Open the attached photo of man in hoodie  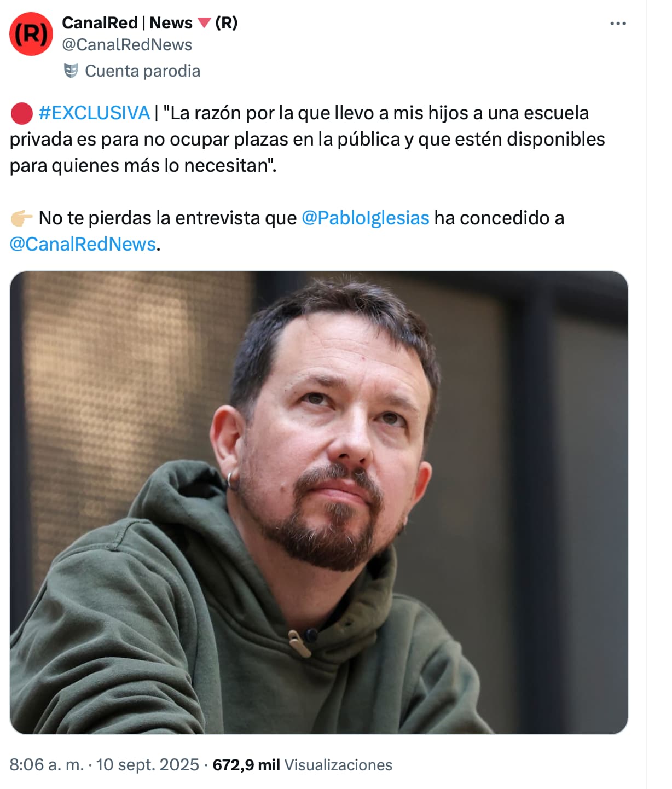tap(319, 502)
